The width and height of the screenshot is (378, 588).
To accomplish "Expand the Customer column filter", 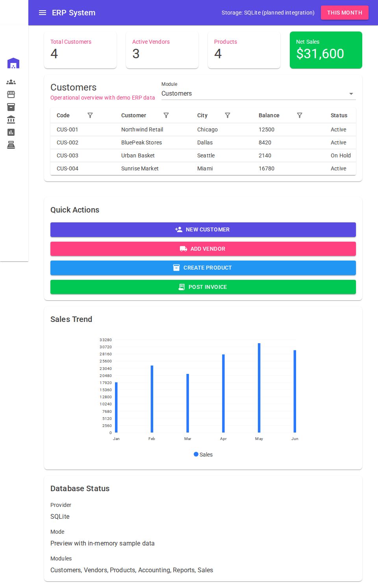I will click(166, 115).
